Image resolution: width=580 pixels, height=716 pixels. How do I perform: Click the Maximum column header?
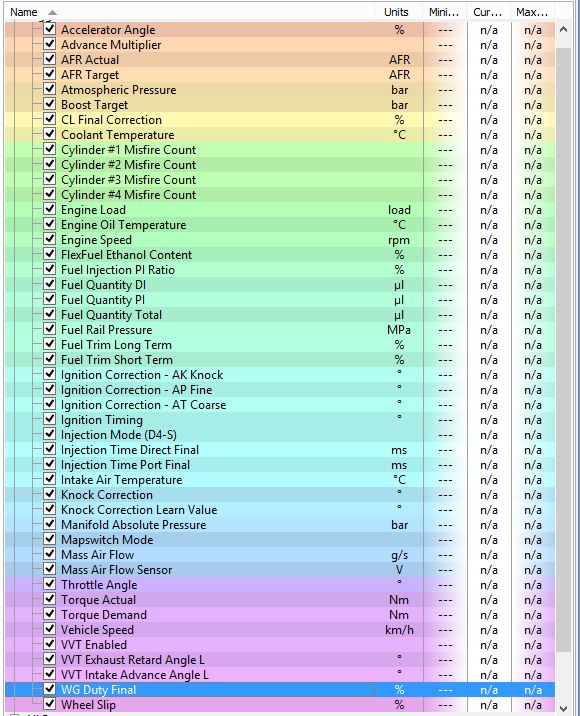tap(533, 12)
